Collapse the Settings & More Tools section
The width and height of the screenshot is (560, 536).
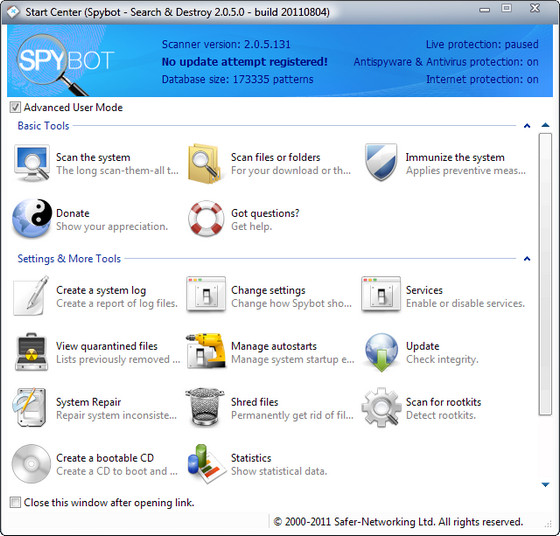coord(527,259)
